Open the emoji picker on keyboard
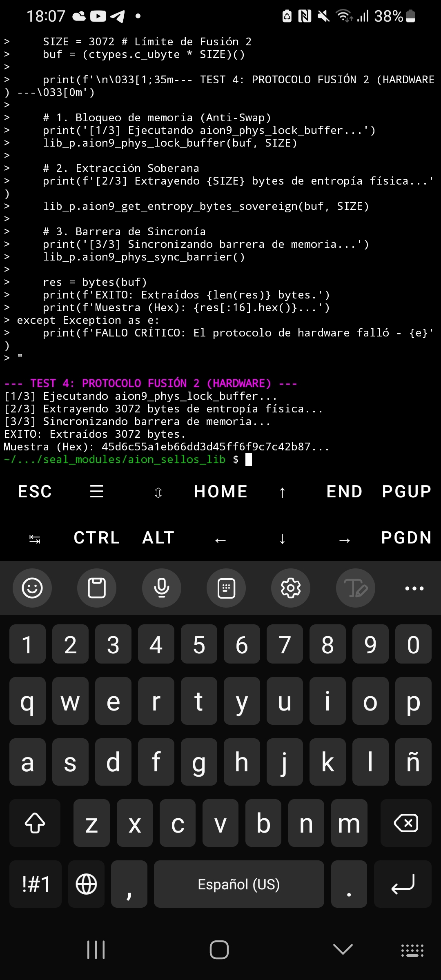441x980 pixels. 32,588
